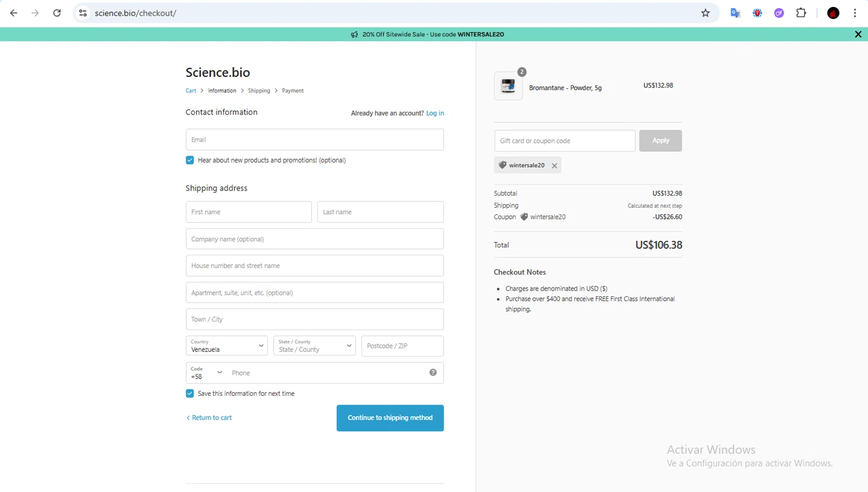The image size is (868, 492).
Task: Dismiss the sitewide sale banner
Action: 858,34
